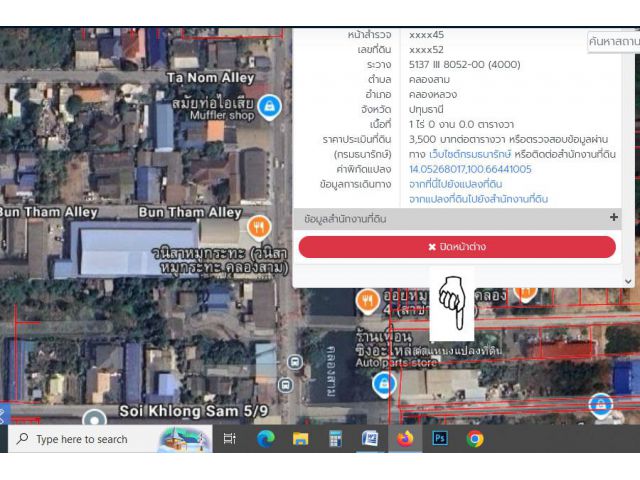Click the 'วนิลาหมูกระทะ' restaurant label
Viewport: 640px width, 480px height.
coord(220,260)
